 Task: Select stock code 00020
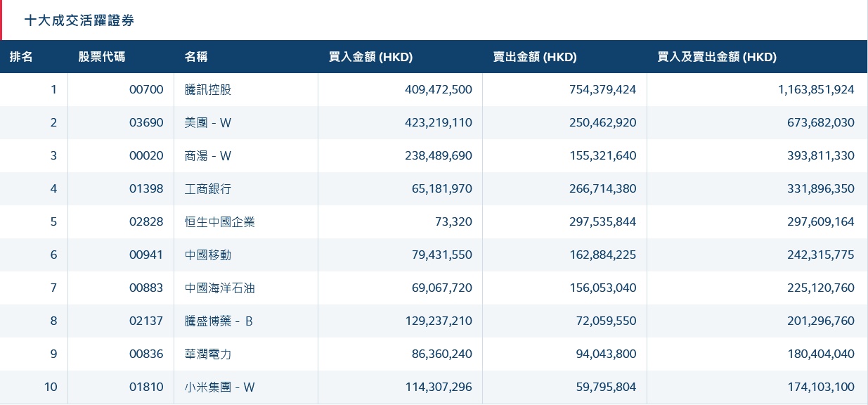click(x=146, y=155)
